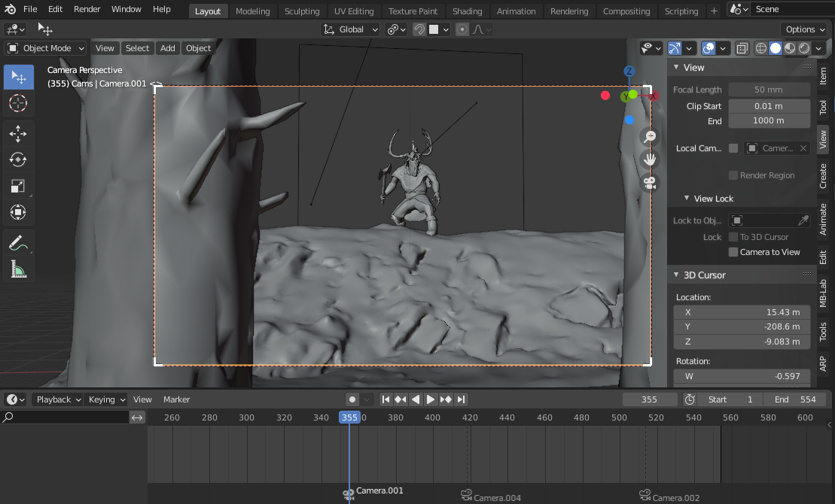Select the Measure tool
The height and width of the screenshot is (504, 835).
(x=18, y=269)
